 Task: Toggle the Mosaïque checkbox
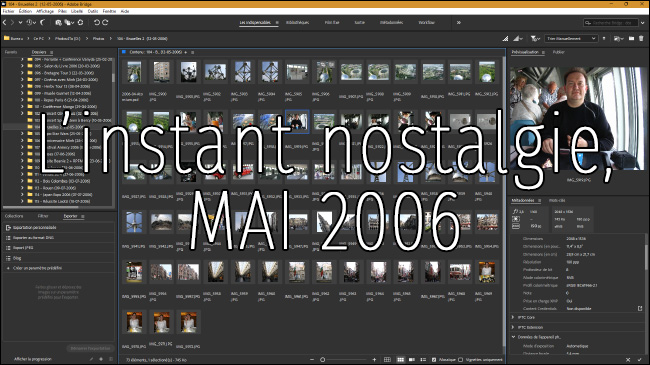click(434, 360)
